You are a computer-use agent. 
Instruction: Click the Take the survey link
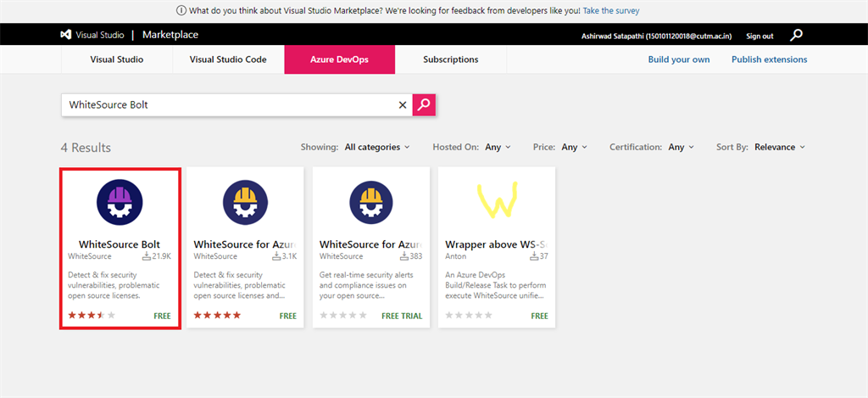click(x=611, y=10)
